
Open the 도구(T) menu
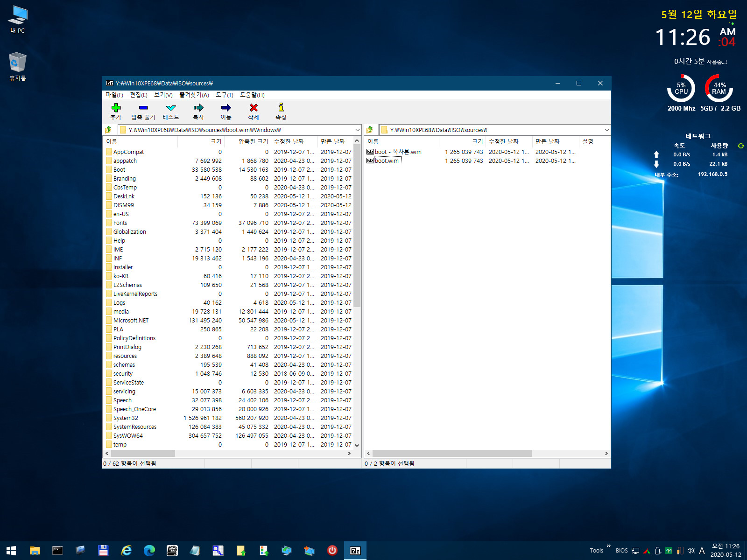click(x=225, y=95)
